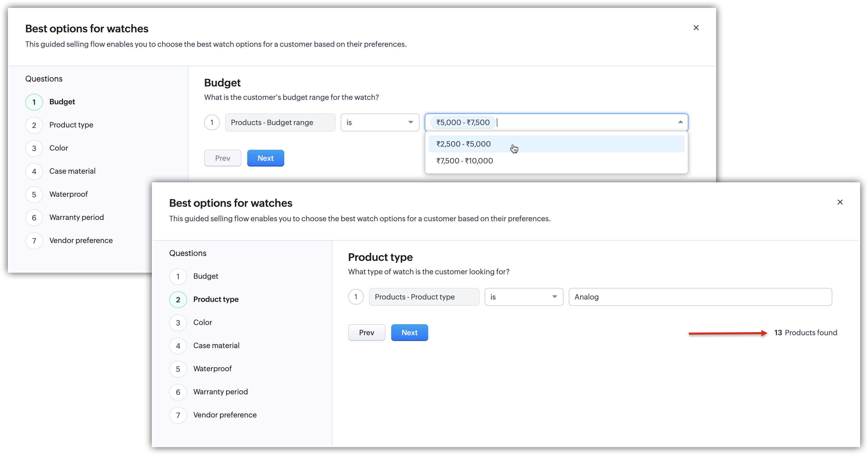
Task: Open the 'is' operator dropdown for Budget
Action: (380, 122)
